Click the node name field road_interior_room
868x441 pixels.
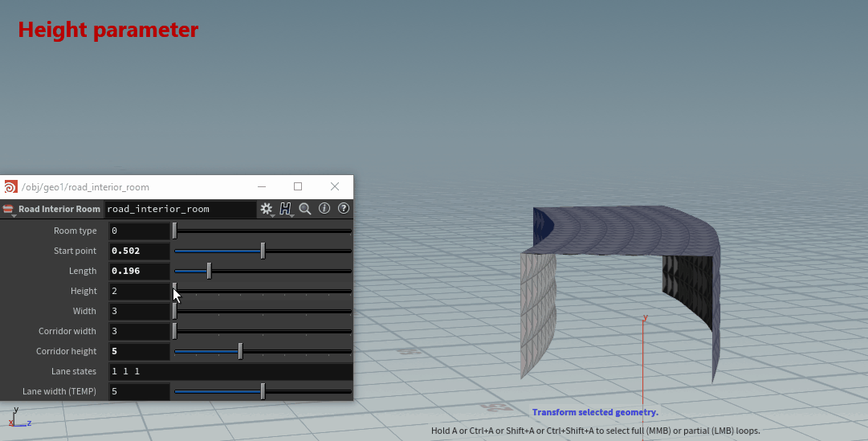[x=180, y=209]
